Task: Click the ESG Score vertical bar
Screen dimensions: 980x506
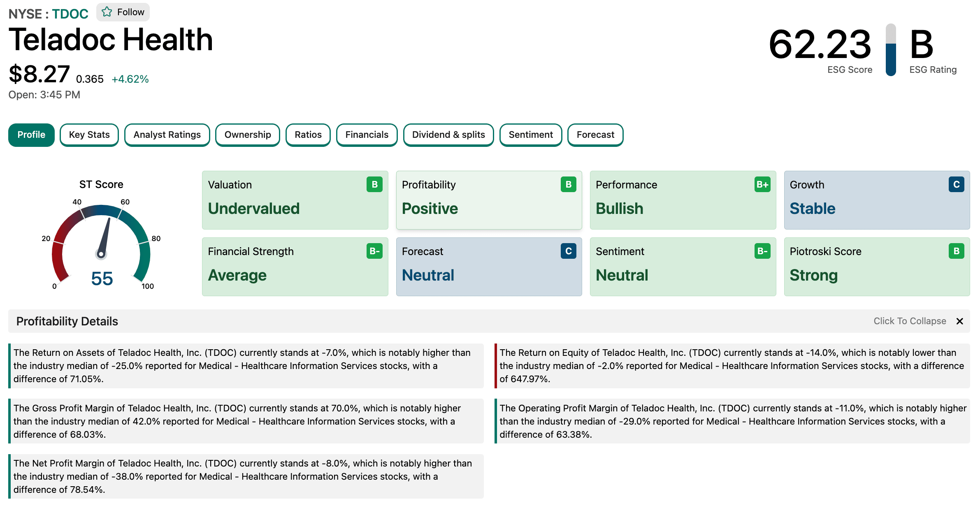Action: click(891, 50)
